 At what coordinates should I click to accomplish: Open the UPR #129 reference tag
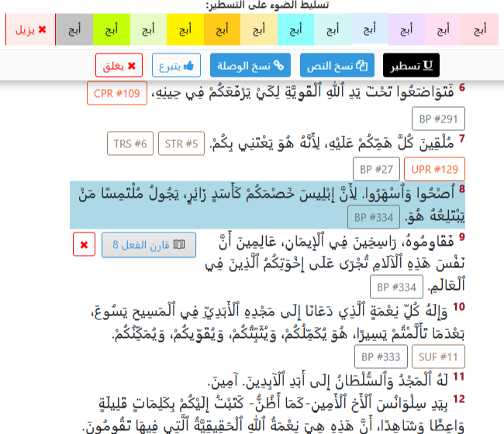[434, 169]
